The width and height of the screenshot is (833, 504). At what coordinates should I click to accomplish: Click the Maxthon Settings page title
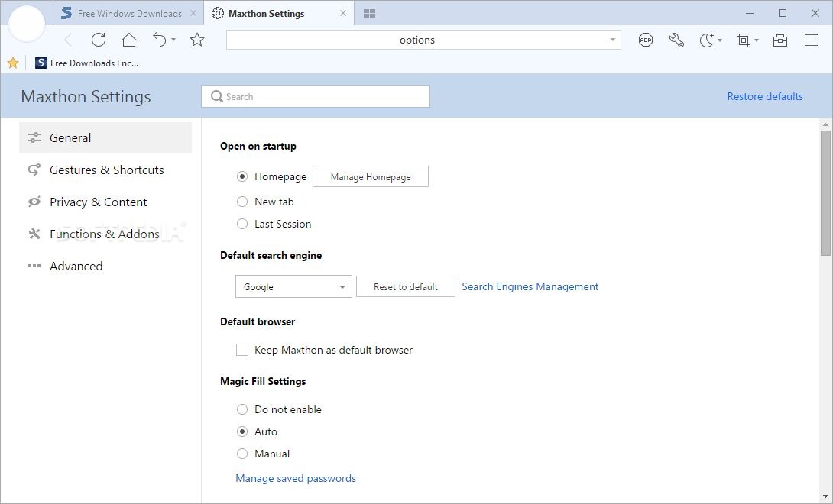point(86,97)
